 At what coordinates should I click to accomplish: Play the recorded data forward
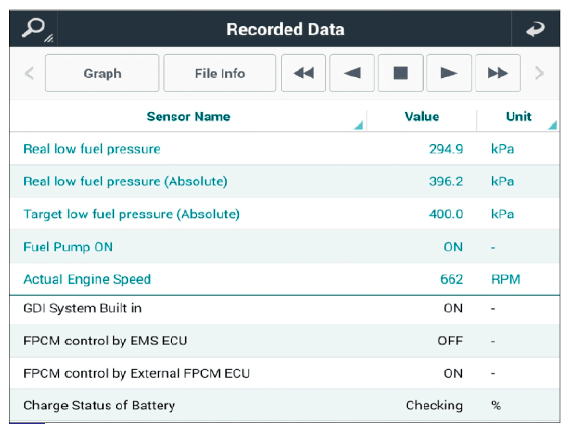(x=449, y=73)
